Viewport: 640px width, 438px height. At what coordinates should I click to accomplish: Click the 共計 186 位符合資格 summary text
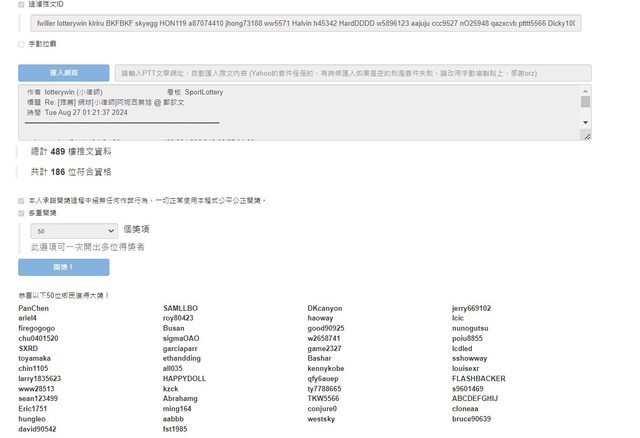pos(68,172)
